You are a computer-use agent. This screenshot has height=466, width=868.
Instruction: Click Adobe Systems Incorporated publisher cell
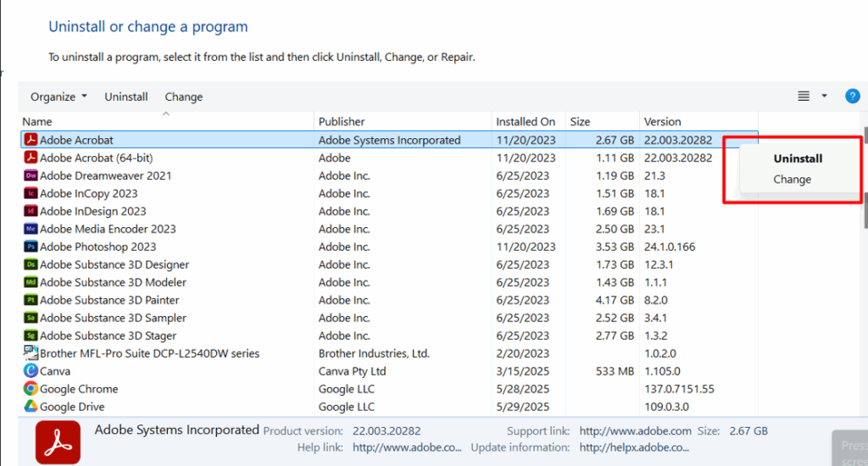(x=389, y=140)
